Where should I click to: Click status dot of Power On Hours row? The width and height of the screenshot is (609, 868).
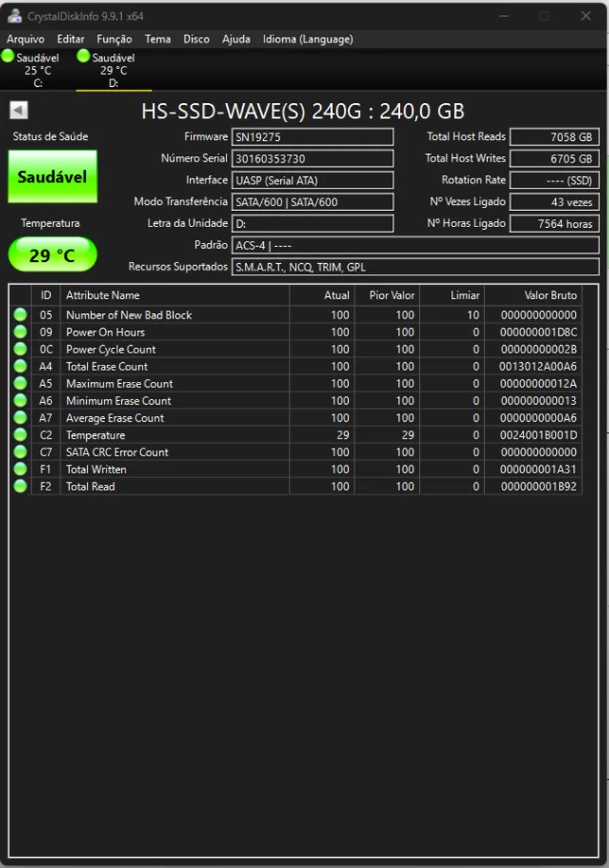[x=20, y=332]
